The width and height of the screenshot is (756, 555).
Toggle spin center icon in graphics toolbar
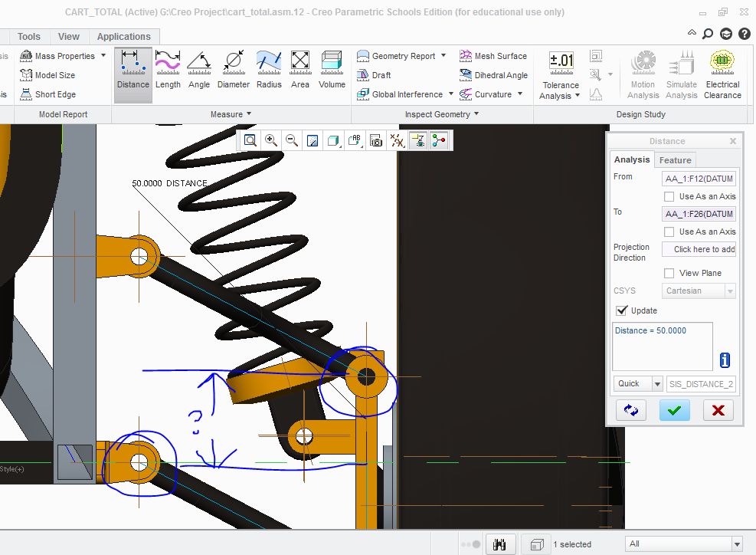(439, 140)
